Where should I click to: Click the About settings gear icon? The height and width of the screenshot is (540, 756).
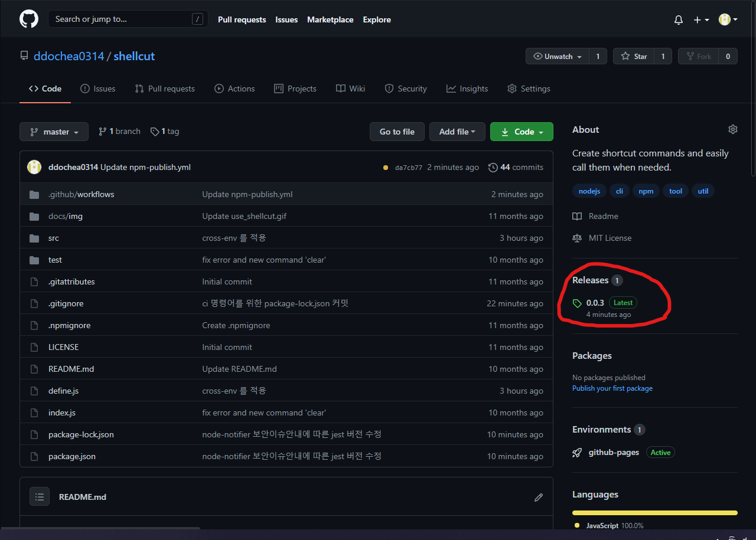(x=733, y=129)
